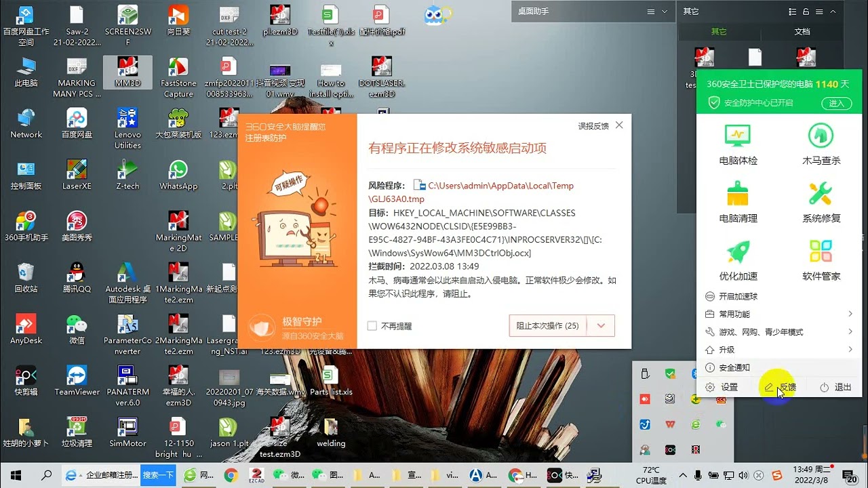
Task: Show hidden tray icons chevron
Action: pyautogui.click(x=683, y=475)
